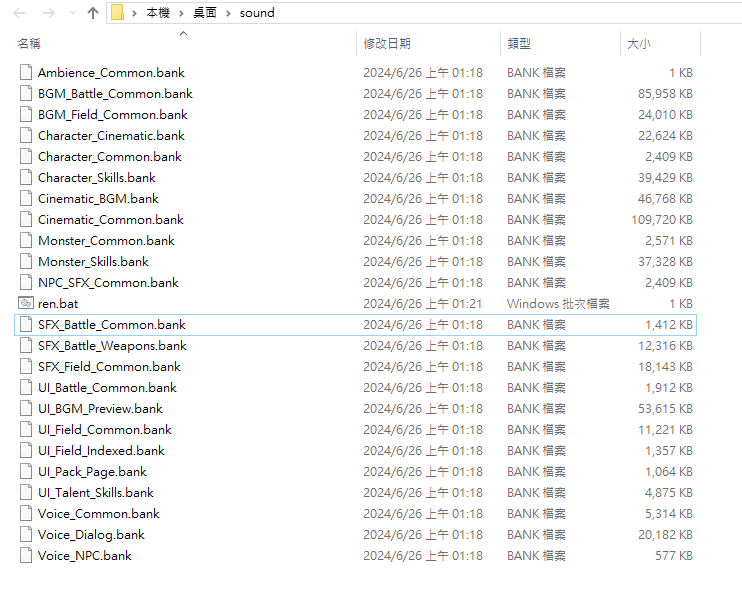
Task: Click the file name UI_BGM_Preview.bank
Action: pyautogui.click(x=100, y=408)
